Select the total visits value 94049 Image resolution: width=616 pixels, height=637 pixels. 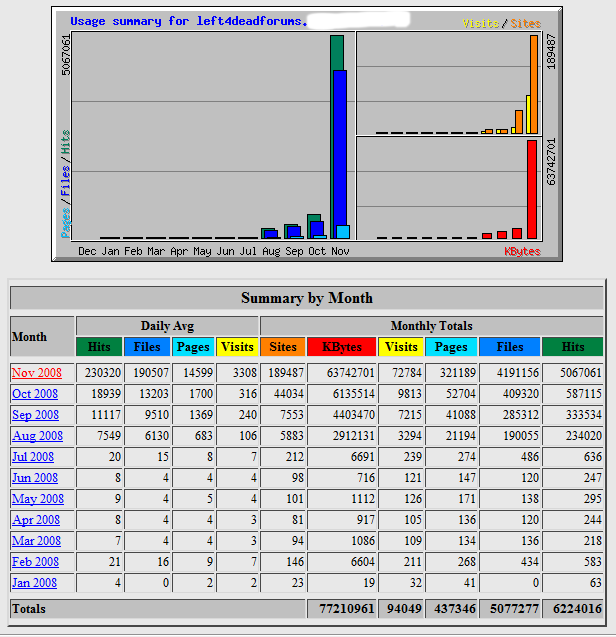click(404, 609)
